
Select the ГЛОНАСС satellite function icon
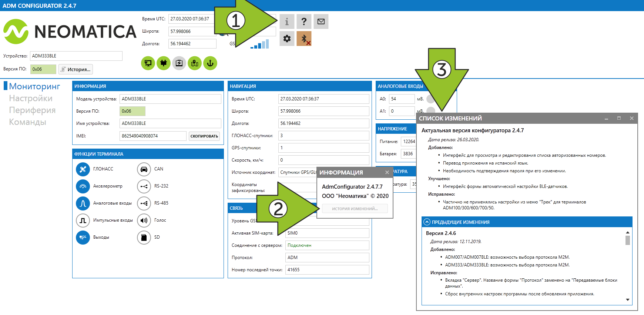click(x=83, y=169)
